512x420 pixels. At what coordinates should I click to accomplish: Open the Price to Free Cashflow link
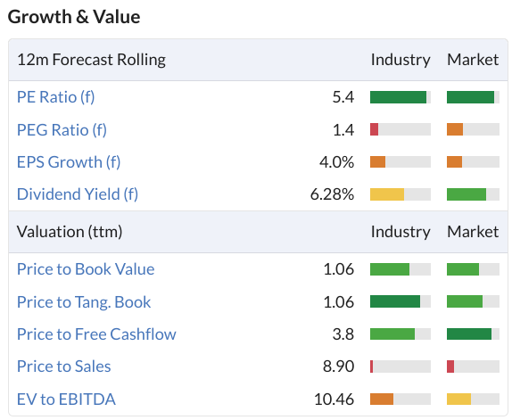coord(96,334)
